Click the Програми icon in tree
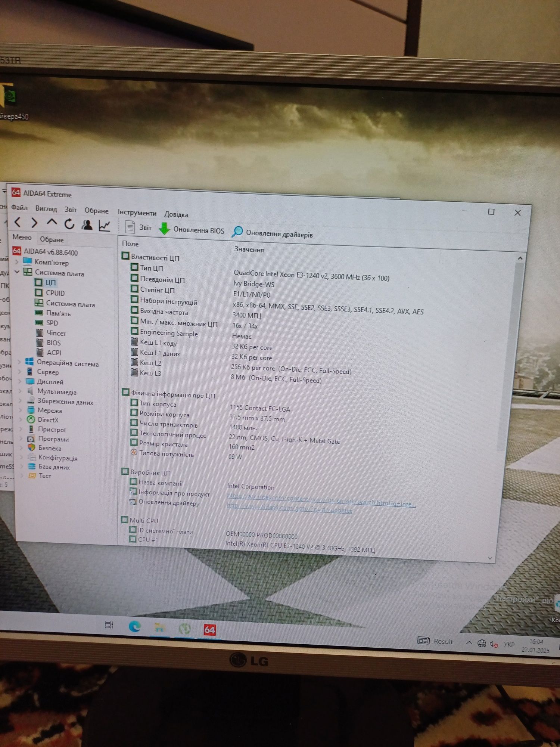 pyautogui.click(x=31, y=438)
